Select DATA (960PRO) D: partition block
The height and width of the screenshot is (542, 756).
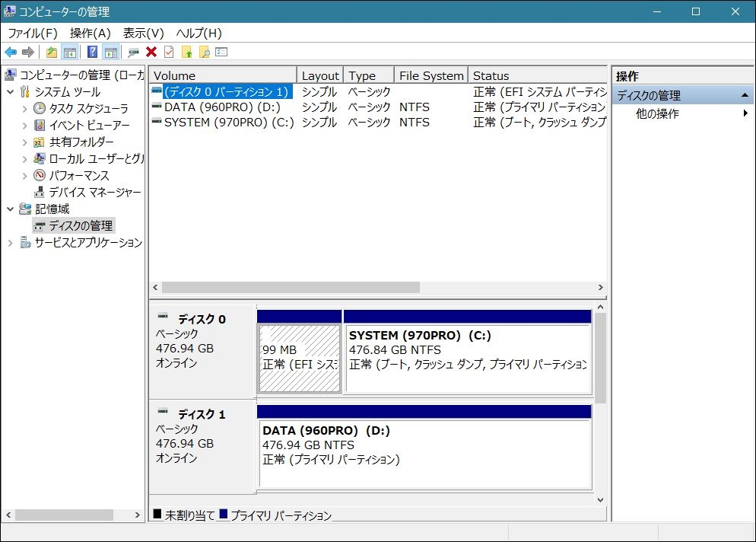[x=424, y=453]
